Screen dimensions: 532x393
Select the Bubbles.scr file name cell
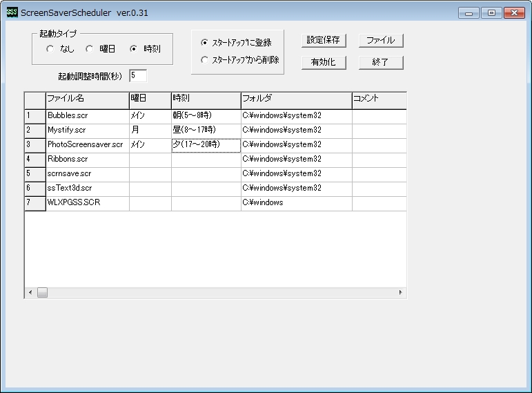tap(88, 117)
